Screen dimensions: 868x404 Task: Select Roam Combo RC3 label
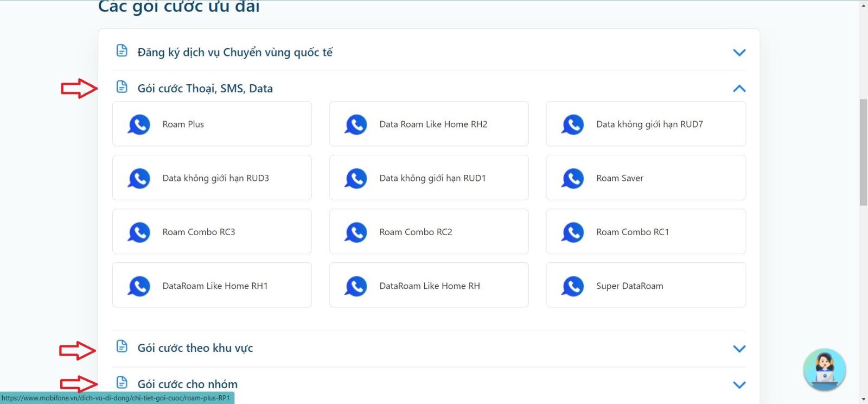tap(199, 232)
